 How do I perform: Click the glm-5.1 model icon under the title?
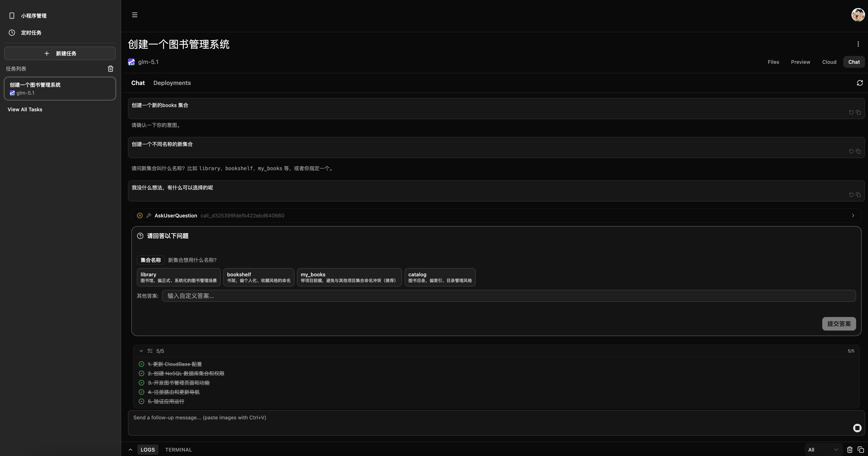click(131, 62)
